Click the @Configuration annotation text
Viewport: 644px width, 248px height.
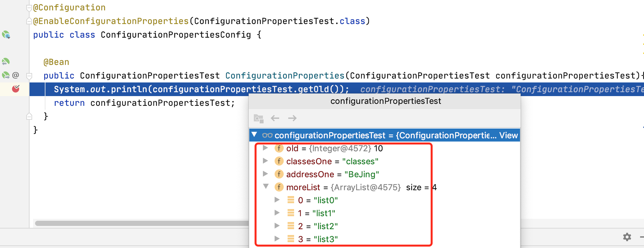[x=69, y=7]
